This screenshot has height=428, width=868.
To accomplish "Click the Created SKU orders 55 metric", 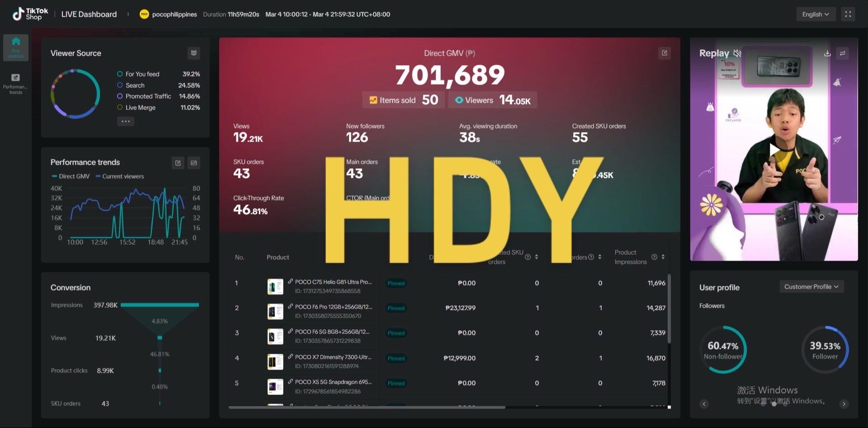I will pos(599,133).
